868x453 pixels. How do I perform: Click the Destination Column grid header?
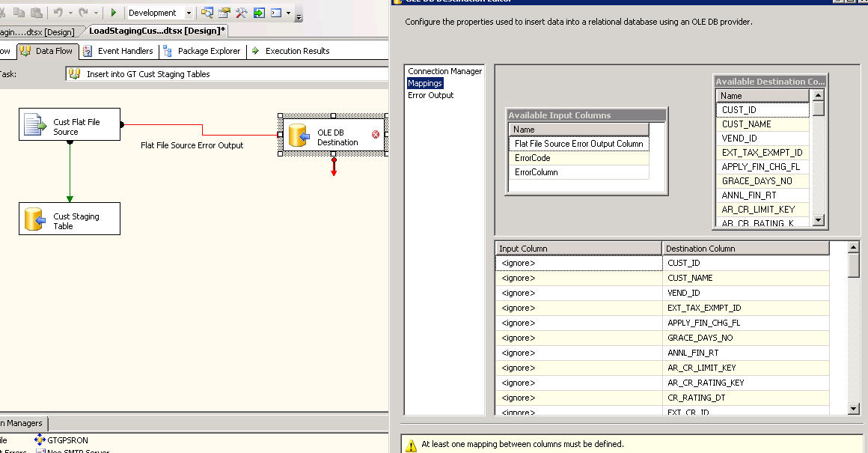746,248
